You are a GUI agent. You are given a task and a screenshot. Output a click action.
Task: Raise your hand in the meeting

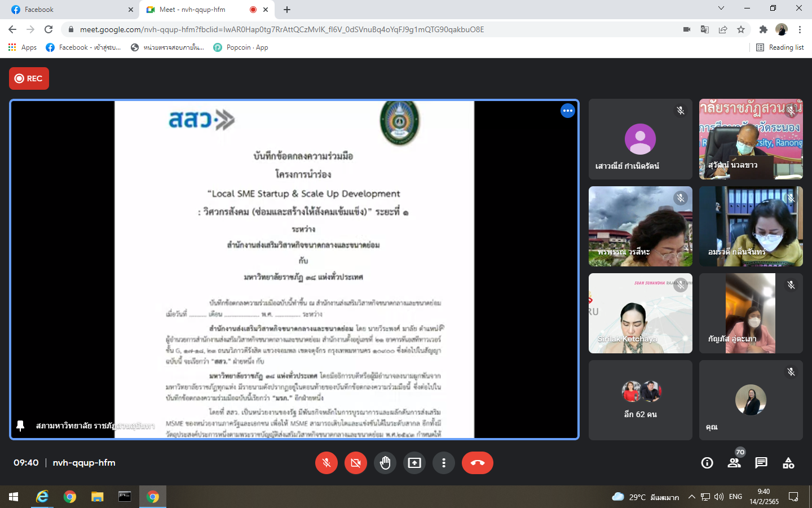[x=385, y=463]
